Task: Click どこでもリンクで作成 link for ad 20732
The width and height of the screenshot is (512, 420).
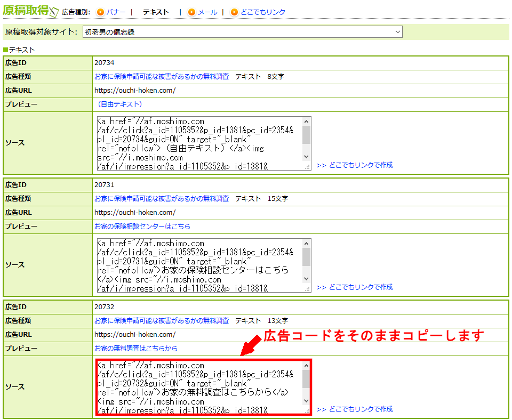Action: 355,409
